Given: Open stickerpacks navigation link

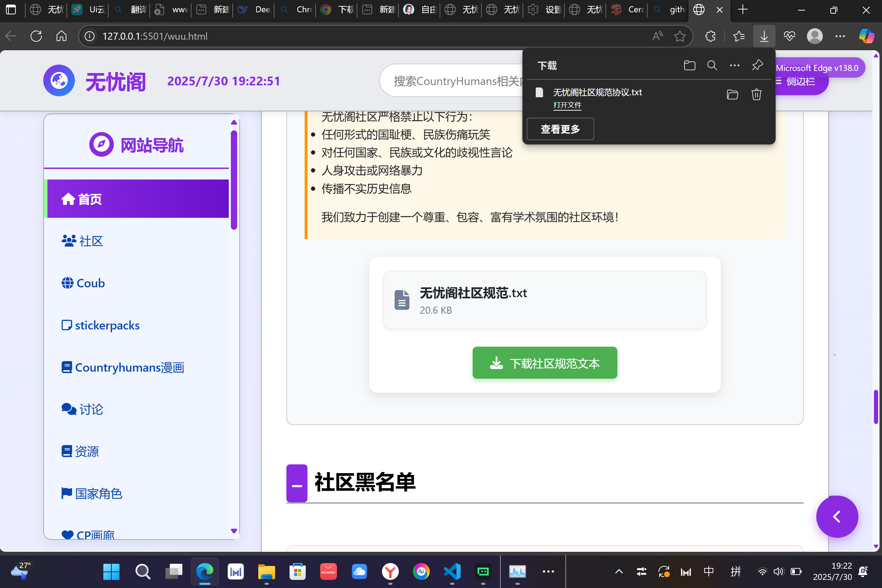Looking at the screenshot, I should coord(136,325).
